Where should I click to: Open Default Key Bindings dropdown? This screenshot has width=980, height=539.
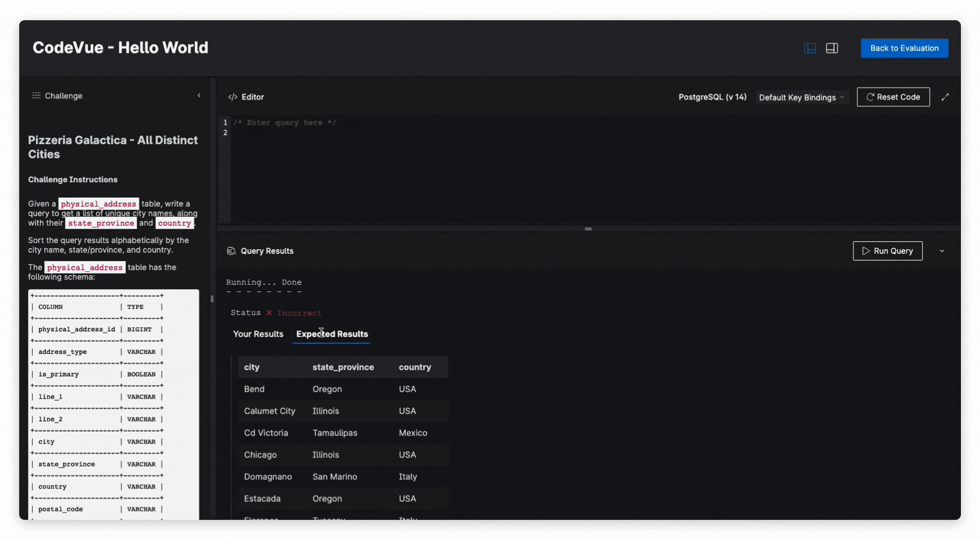click(x=802, y=97)
